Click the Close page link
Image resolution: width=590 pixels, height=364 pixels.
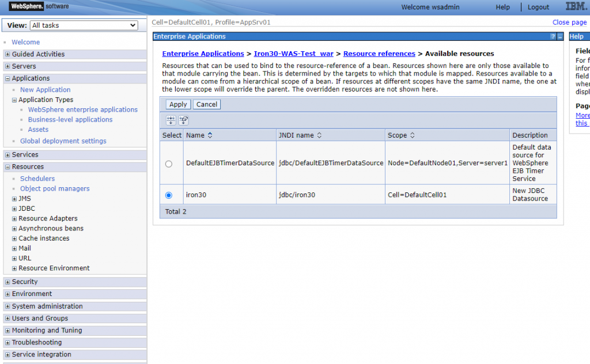tap(569, 22)
